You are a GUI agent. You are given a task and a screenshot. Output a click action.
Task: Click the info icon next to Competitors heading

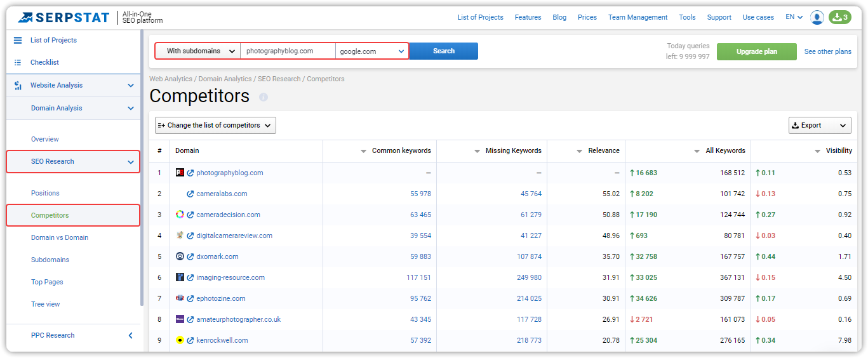pyautogui.click(x=264, y=97)
